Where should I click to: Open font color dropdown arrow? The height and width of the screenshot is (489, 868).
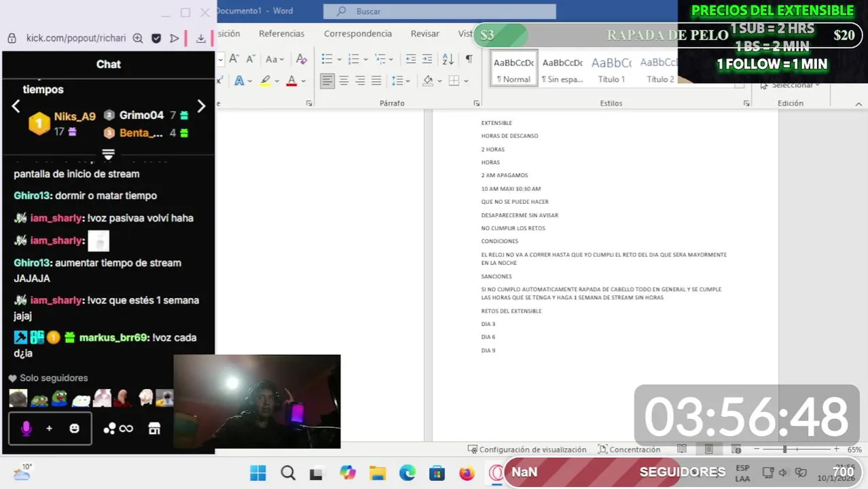pyautogui.click(x=303, y=81)
